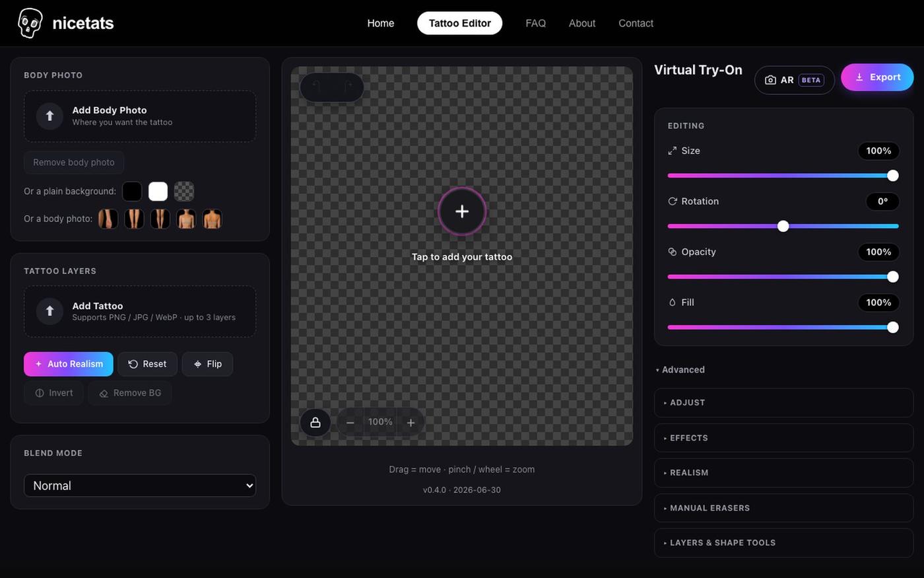Click the Invert half-circle icon
924x578 pixels.
(x=40, y=393)
